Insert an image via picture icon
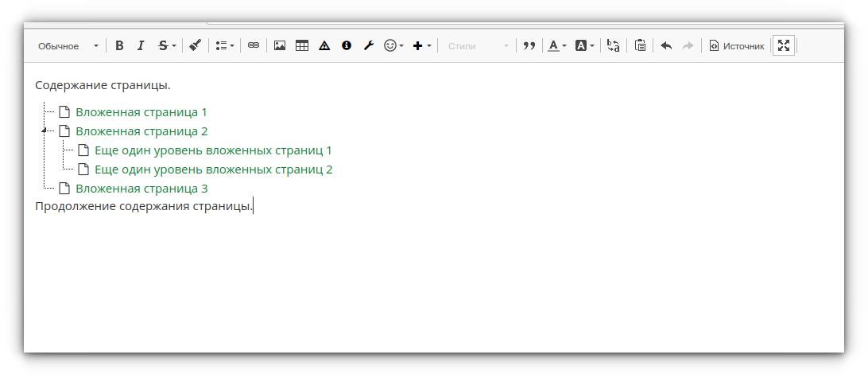868x378 pixels. 280,46
